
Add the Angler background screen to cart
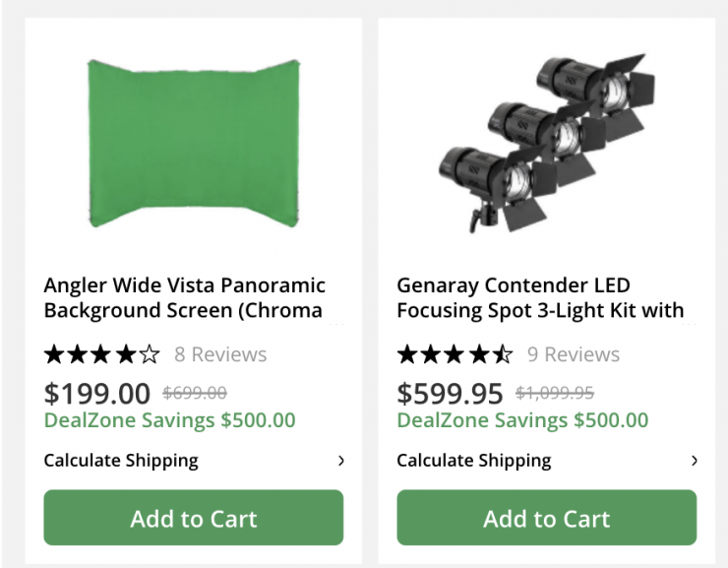click(194, 518)
